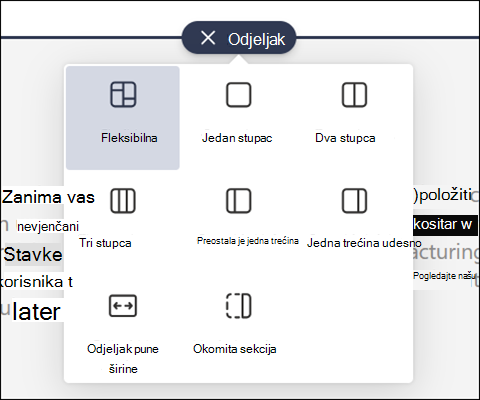Click the Dva stupca label
480x400 pixels.
coord(345,138)
